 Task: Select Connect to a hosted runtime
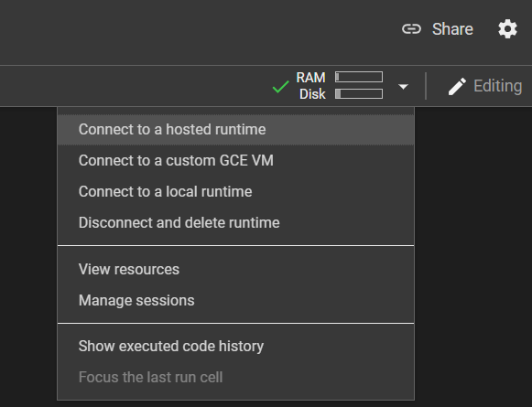click(236, 130)
